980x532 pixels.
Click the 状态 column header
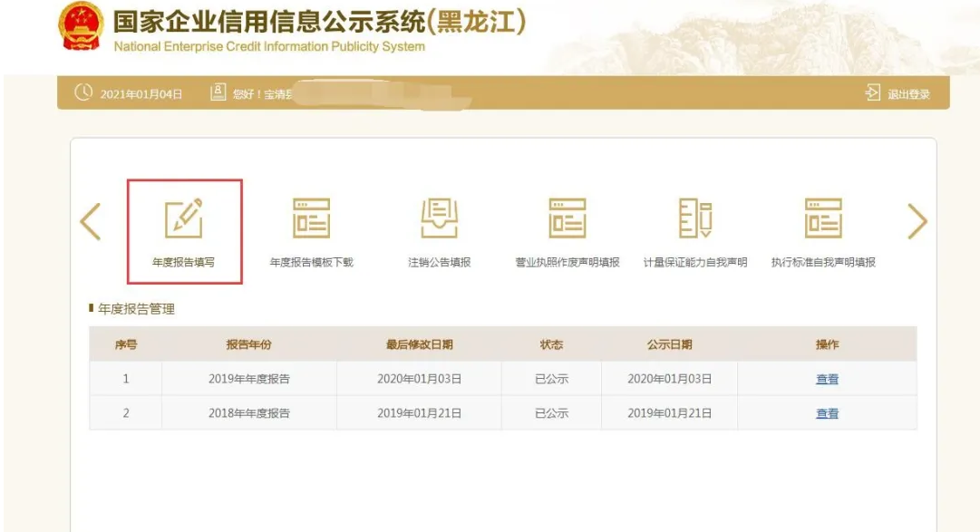click(x=552, y=344)
